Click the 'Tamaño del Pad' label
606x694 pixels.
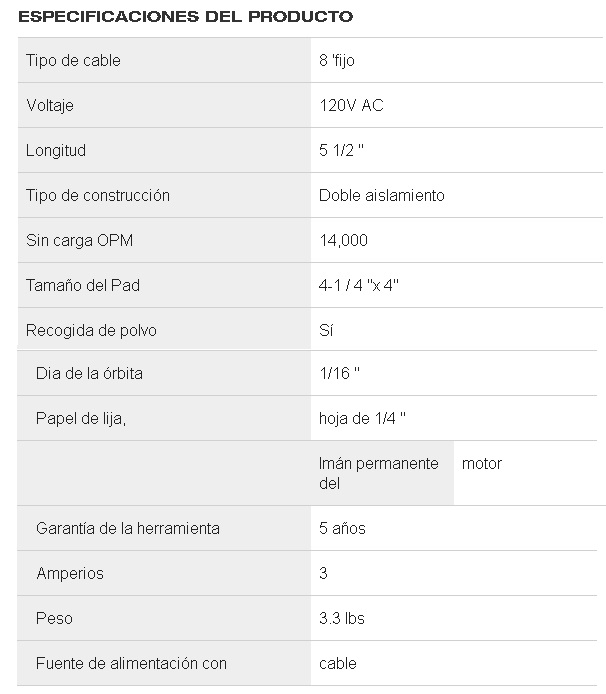(x=83, y=286)
